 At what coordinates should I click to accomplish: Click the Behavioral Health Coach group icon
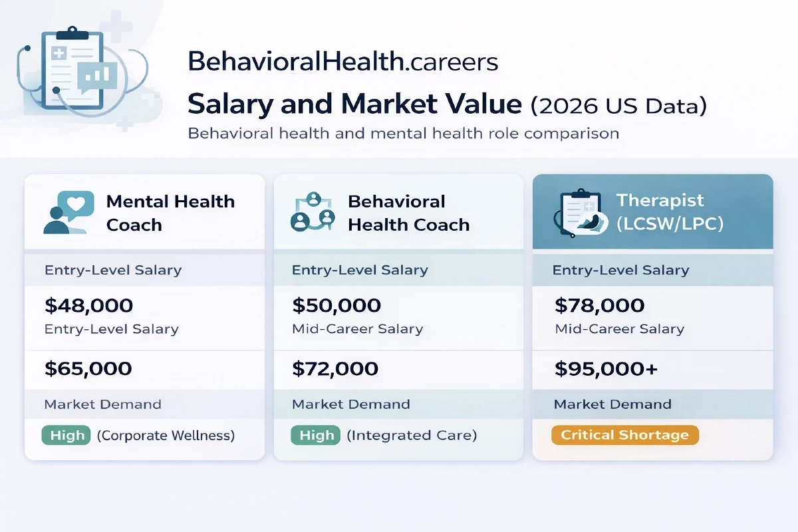coord(313,213)
